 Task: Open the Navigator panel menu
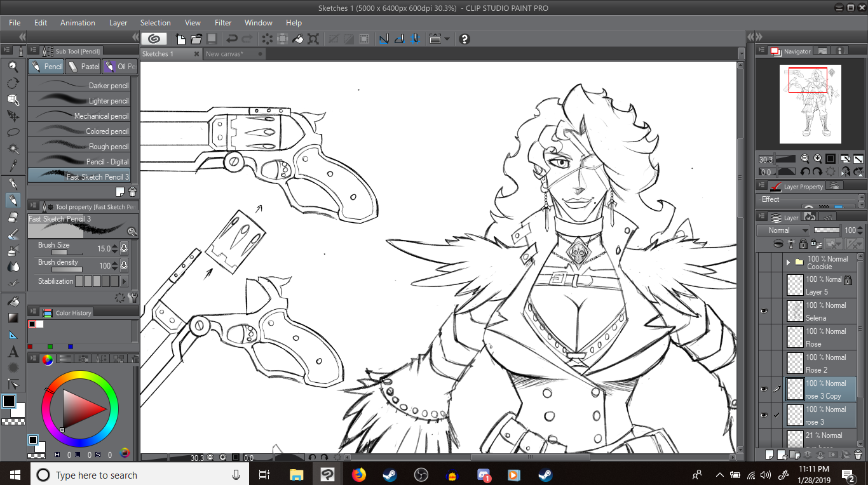pos(760,51)
